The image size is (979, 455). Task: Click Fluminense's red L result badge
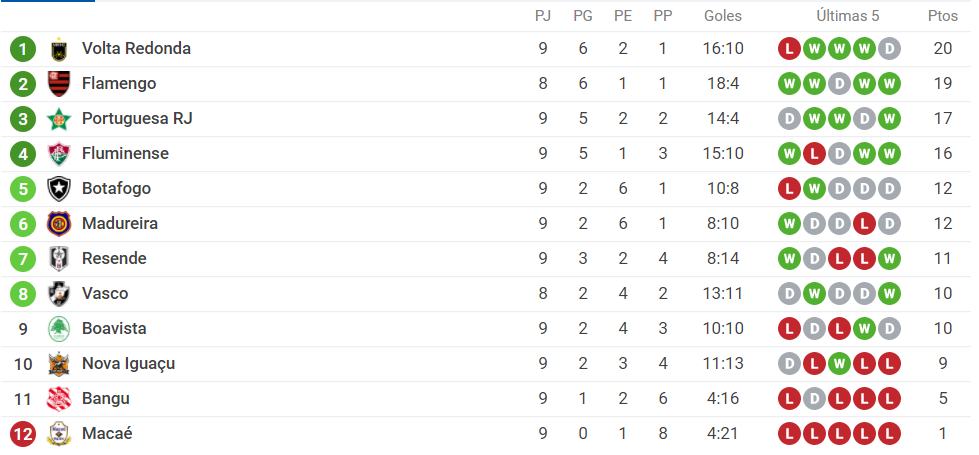(814, 154)
